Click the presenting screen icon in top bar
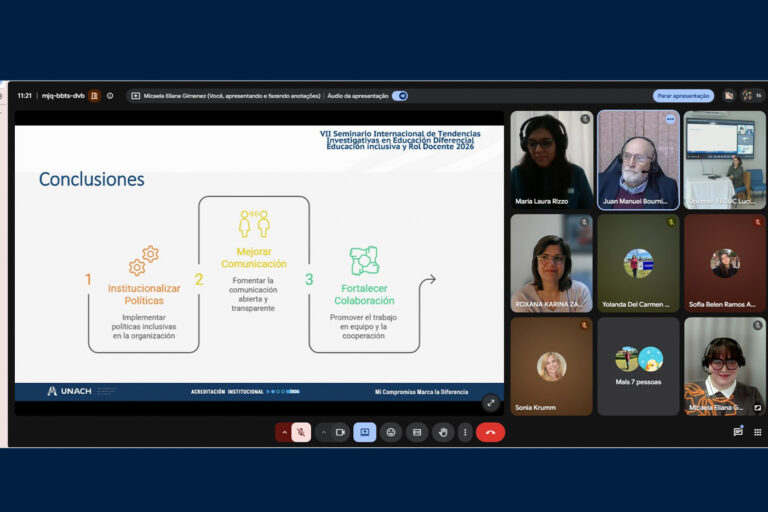The image size is (768, 512). 136,96
